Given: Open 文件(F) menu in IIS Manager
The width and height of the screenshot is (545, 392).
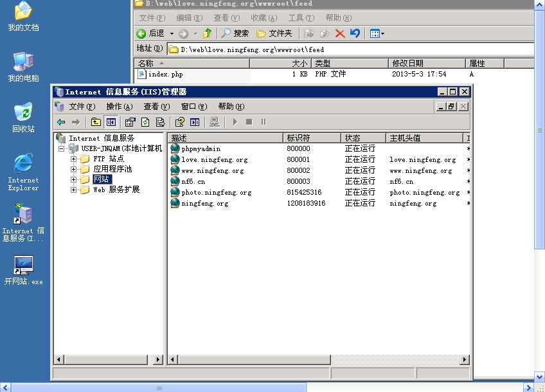Looking at the screenshot, I should (82, 106).
